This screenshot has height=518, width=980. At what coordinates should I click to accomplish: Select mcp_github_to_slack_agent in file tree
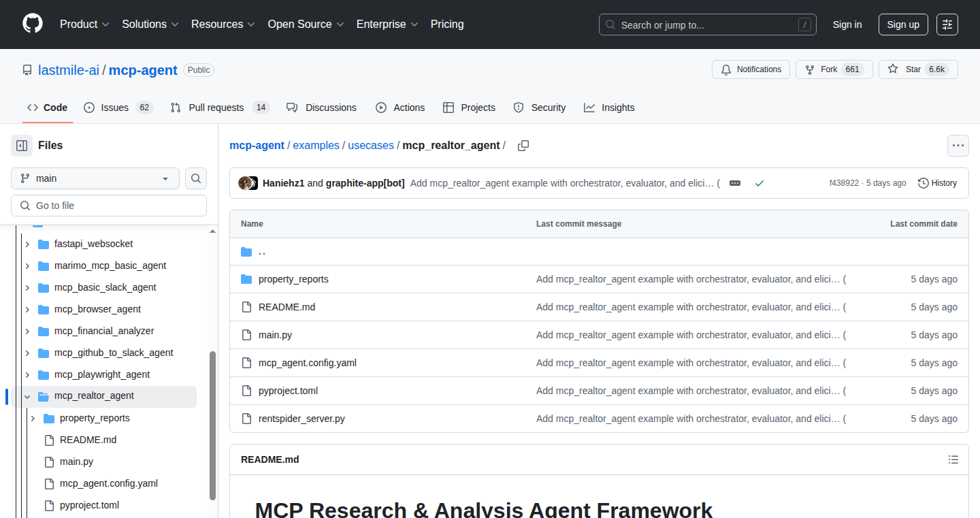114,353
